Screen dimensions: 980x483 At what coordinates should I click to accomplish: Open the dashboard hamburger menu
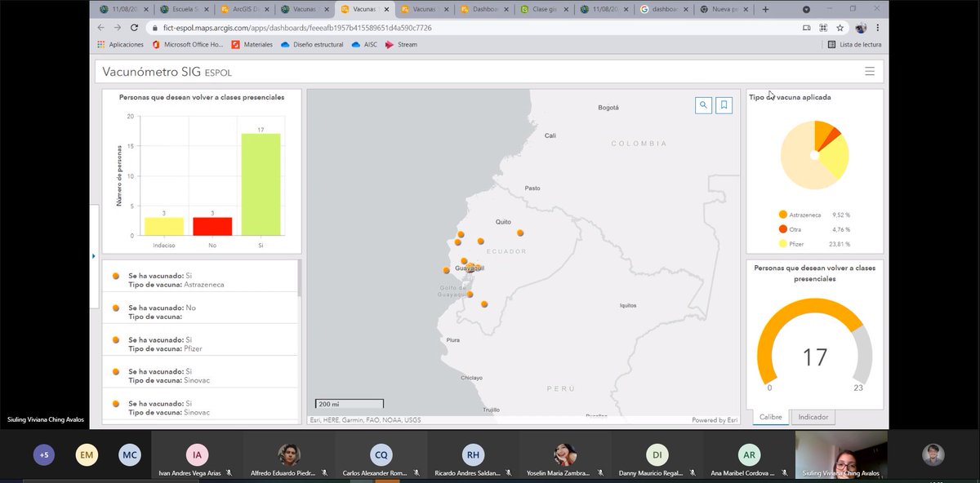tap(869, 71)
